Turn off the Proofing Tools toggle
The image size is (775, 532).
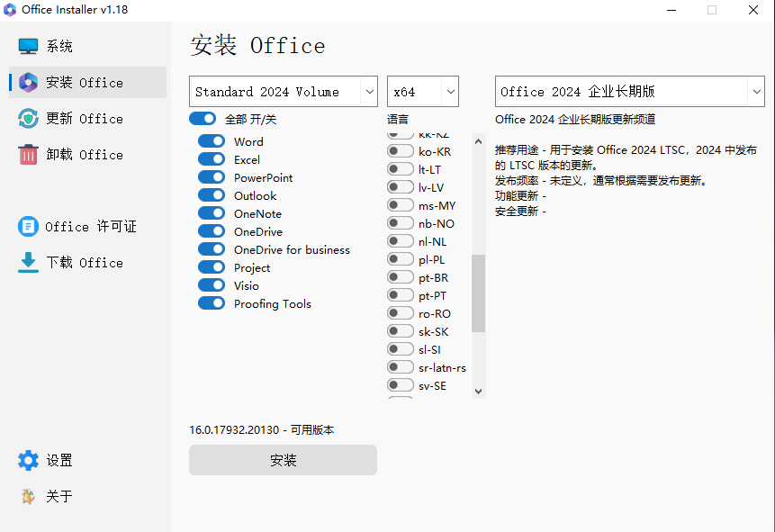[211, 303]
